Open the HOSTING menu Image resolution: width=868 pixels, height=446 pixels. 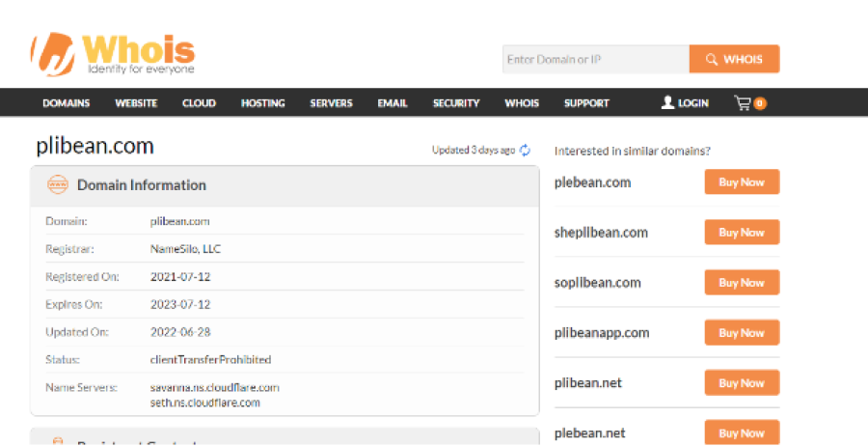(262, 103)
